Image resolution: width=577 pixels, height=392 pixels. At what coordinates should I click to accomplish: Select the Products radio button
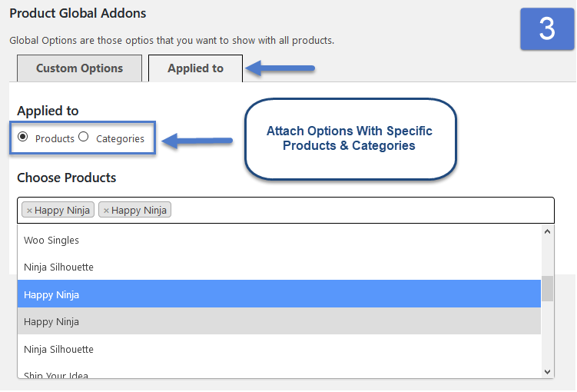pyautogui.click(x=23, y=137)
